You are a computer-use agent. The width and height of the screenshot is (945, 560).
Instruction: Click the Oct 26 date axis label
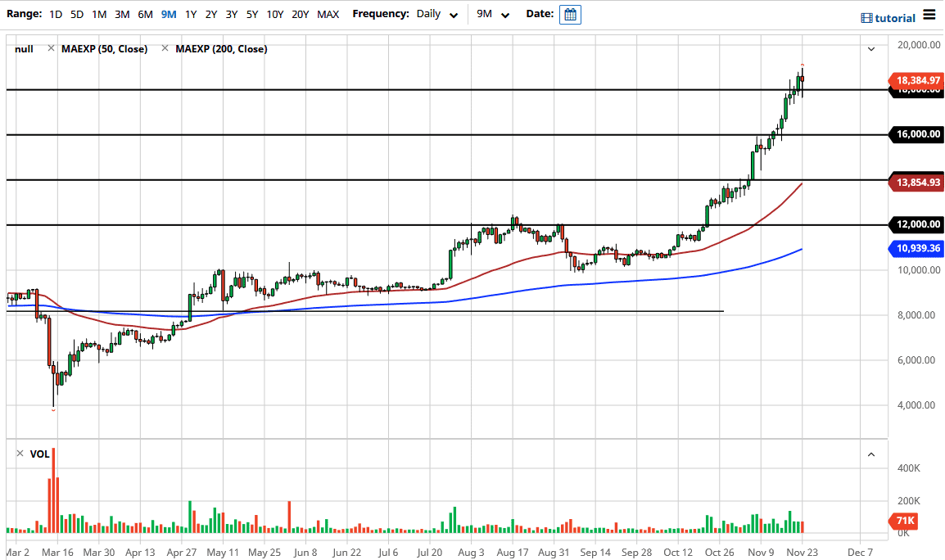point(720,552)
